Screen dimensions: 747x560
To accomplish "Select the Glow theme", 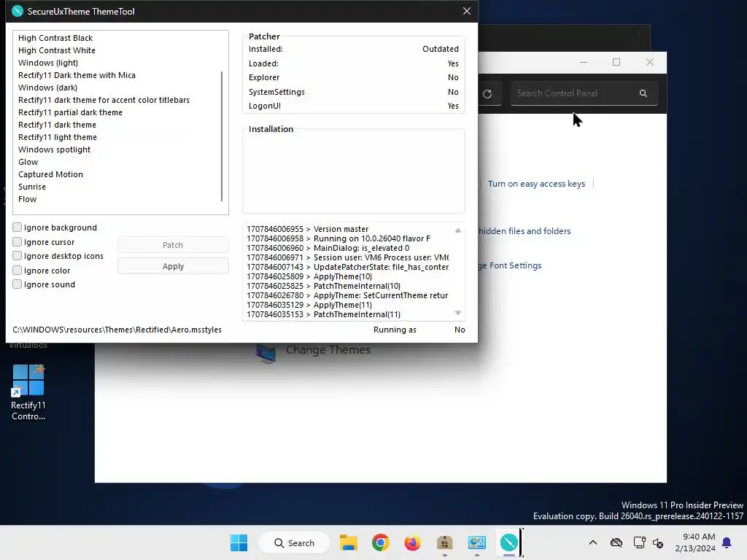I will [x=28, y=162].
